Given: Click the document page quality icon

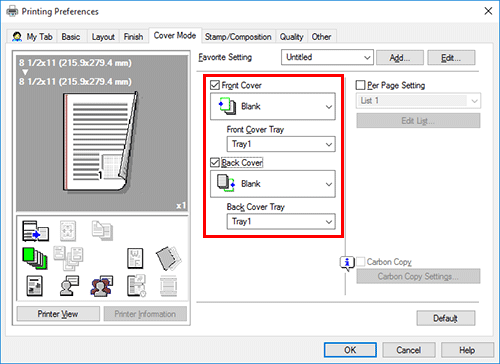Looking at the screenshot, I should [x=34, y=286].
